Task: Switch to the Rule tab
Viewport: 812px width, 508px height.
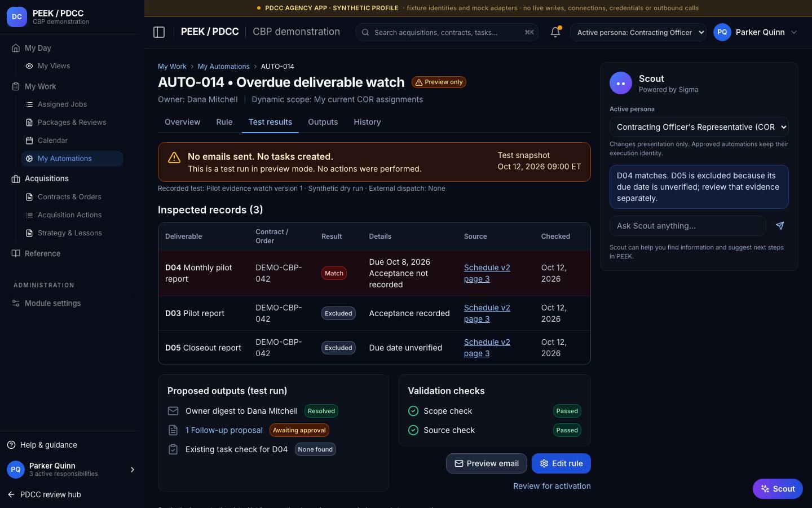Action: (224, 122)
